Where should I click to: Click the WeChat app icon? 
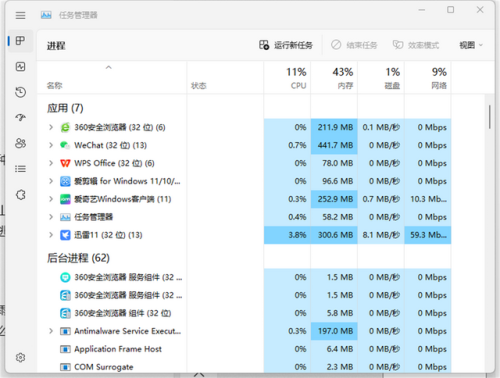pyautogui.click(x=65, y=145)
